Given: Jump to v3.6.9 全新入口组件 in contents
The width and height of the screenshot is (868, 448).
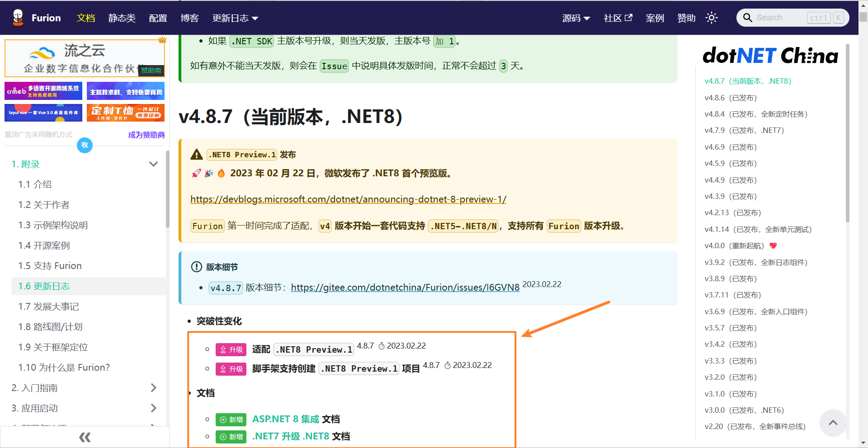Looking at the screenshot, I should pos(756,311).
